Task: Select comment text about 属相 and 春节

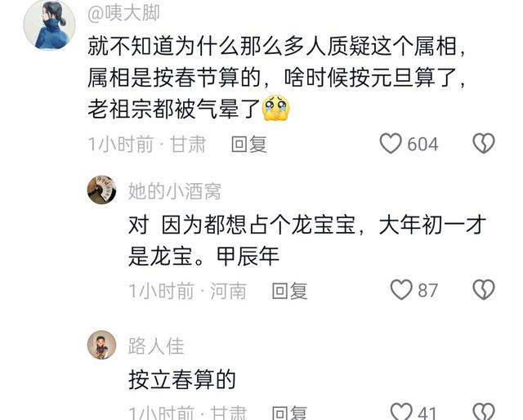Action: (x=276, y=78)
